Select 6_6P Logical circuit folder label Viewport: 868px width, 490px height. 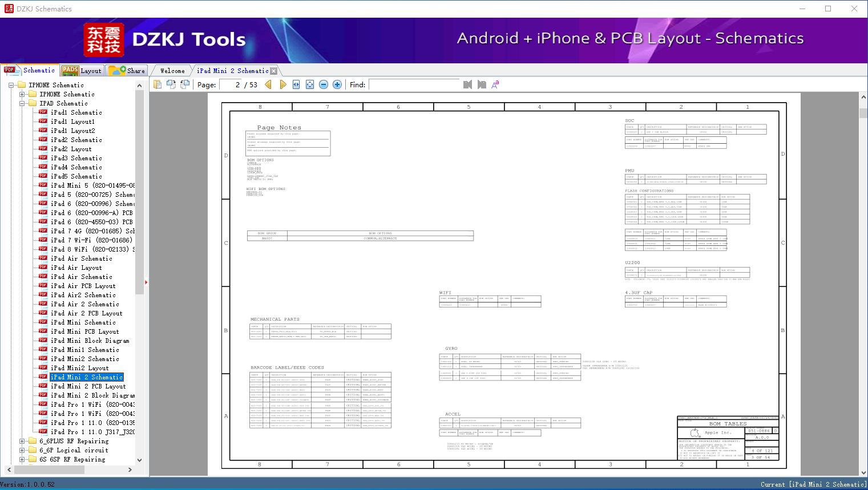pyautogui.click(x=74, y=450)
